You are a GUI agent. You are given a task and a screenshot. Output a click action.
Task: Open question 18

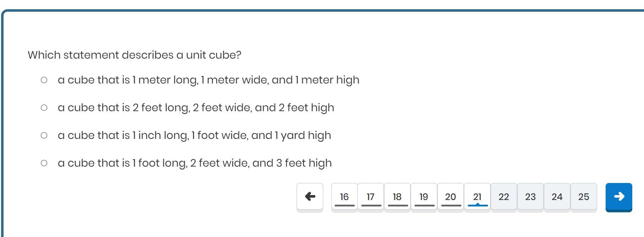click(397, 197)
